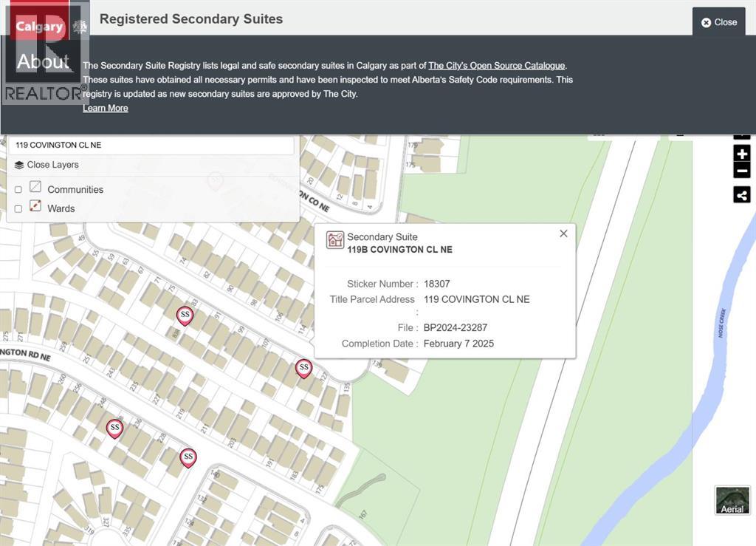The width and height of the screenshot is (756, 546).
Task: Select the SS marker near house 83
Action: tap(185, 316)
